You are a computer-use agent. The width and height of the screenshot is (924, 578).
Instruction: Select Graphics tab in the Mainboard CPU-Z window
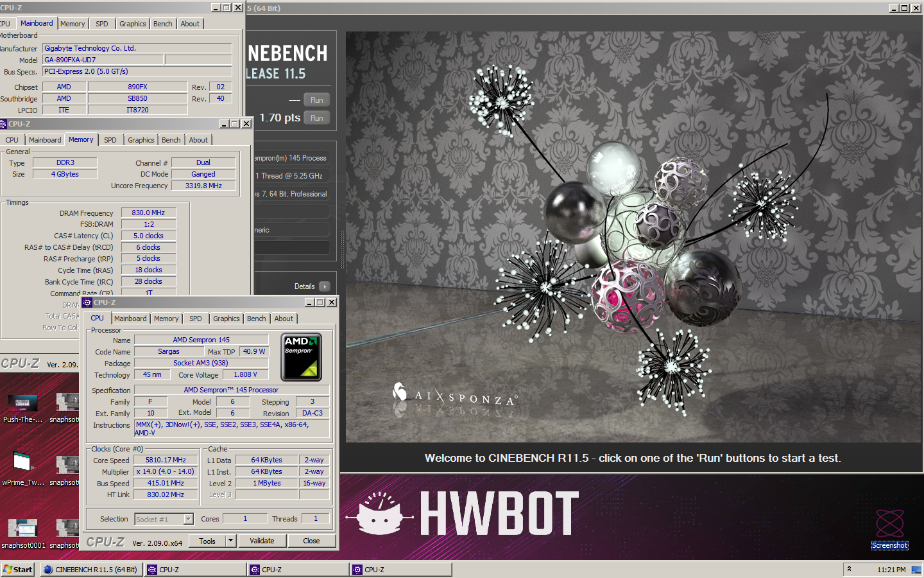(x=133, y=24)
